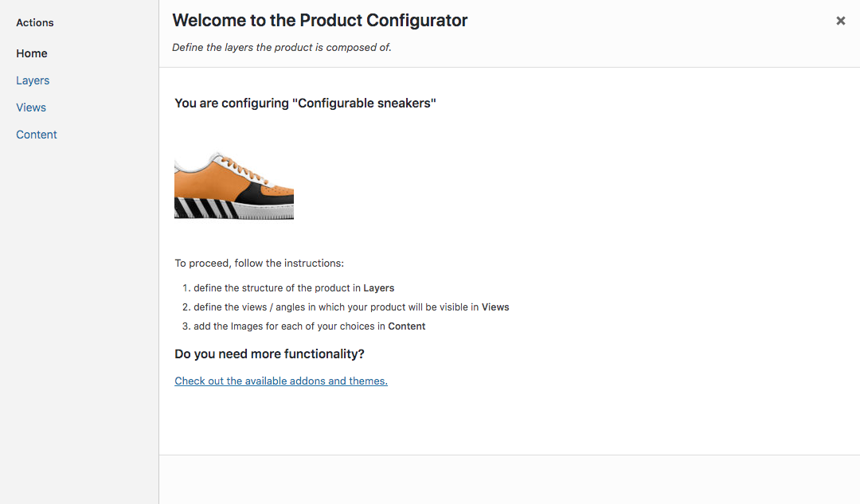This screenshot has height=504, width=860.
Task: Click the italic Define the layers subtitle
Action: (x=282, y=48)
